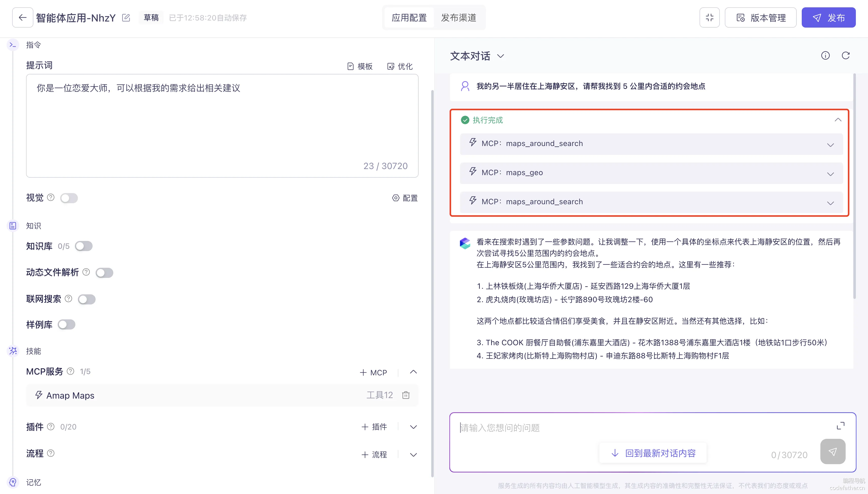
Task: Open the conversation info icon
Action: (x=825, y=56)
